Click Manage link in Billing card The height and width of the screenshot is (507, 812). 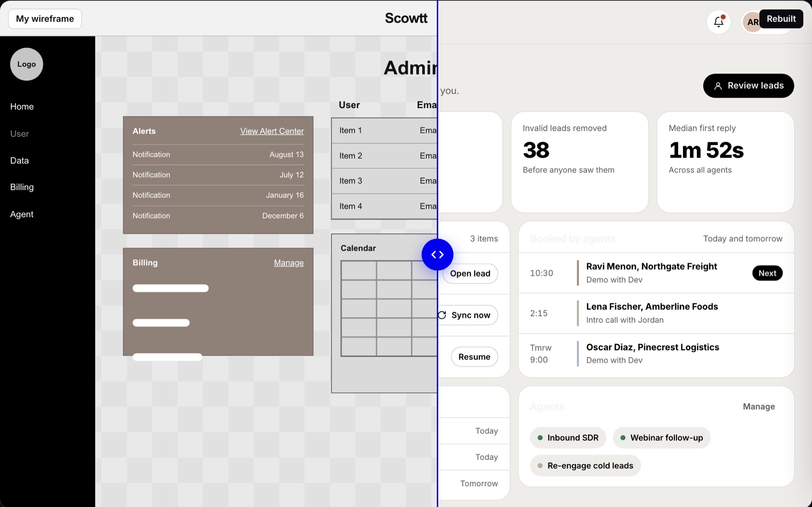[x=289, y=263]
